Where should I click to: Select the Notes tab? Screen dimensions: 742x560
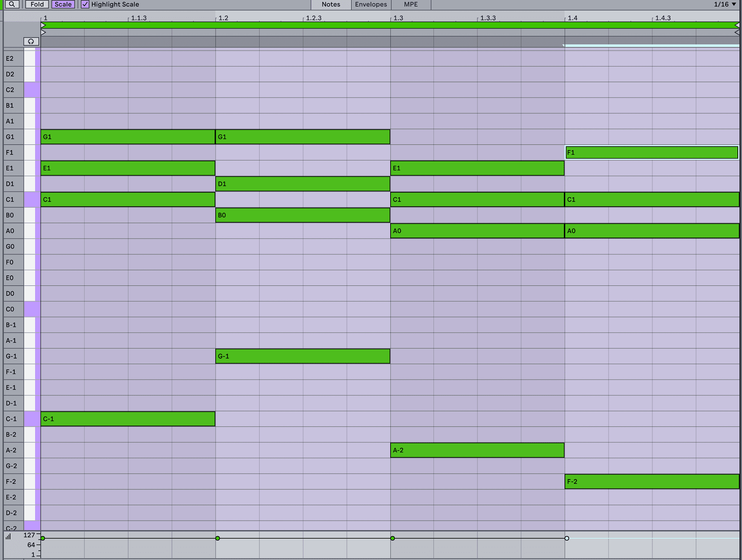(x=330, y=4)
